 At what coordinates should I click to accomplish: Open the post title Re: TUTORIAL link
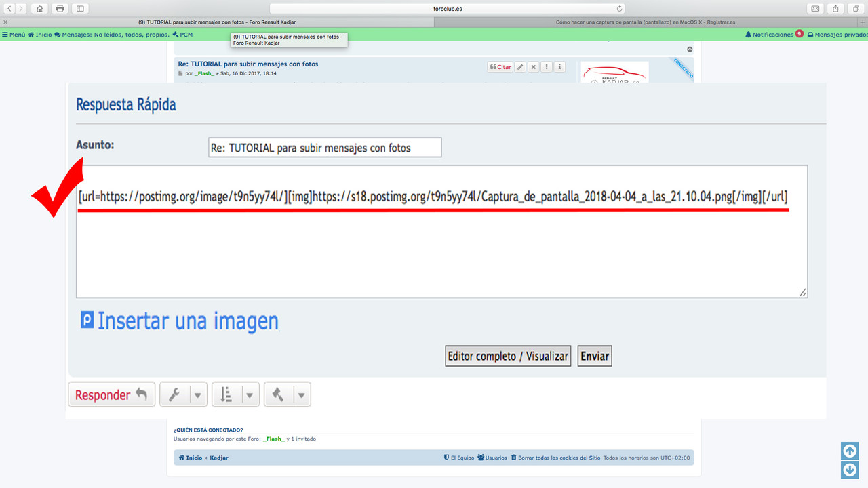pos(248,64)
